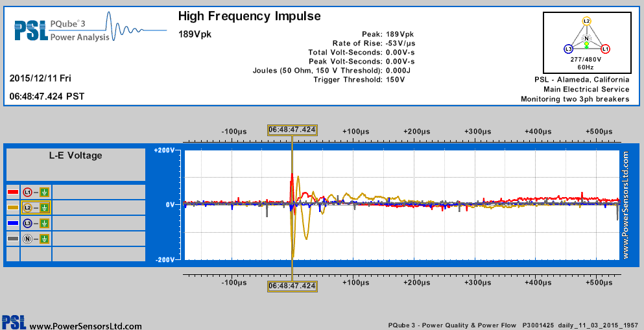This screenshot has width=644, height=330.
Task: Click the yellow L2 node in wiring diagram
Action: coord(586,21)
